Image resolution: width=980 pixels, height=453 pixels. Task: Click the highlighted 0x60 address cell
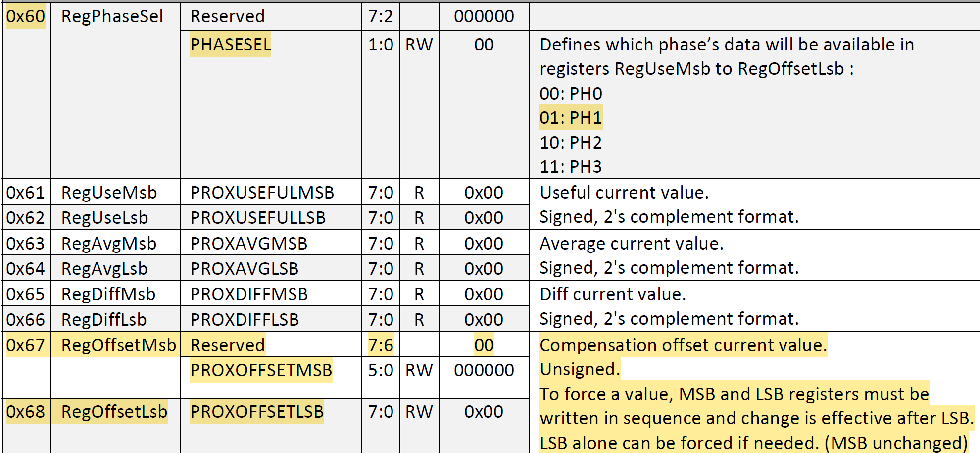pos(25,17)
